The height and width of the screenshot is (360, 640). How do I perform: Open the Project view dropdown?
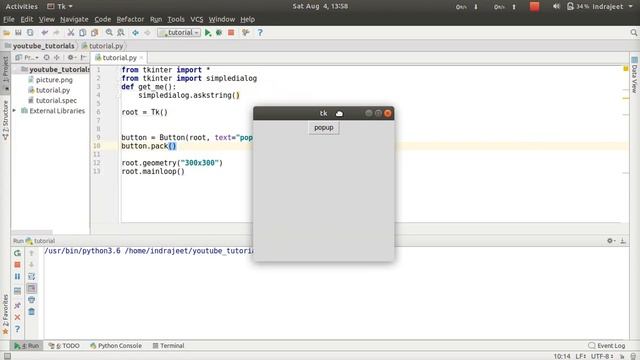[27, 58]
